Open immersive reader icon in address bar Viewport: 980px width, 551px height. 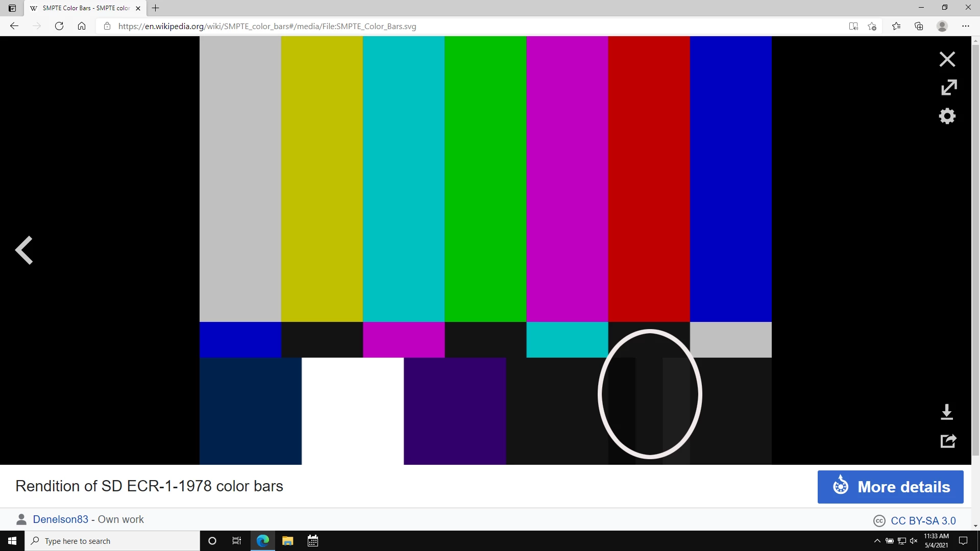[x=853, y=26]
